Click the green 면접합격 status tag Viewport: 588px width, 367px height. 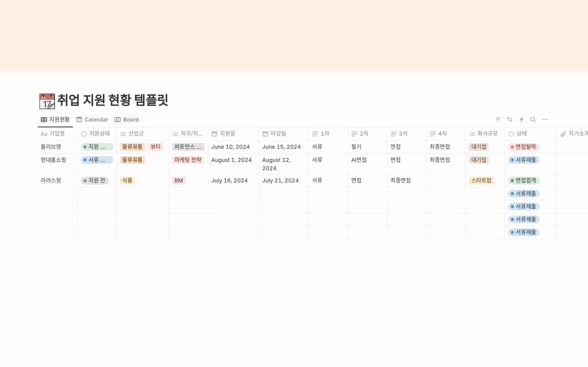coord(524,180)
